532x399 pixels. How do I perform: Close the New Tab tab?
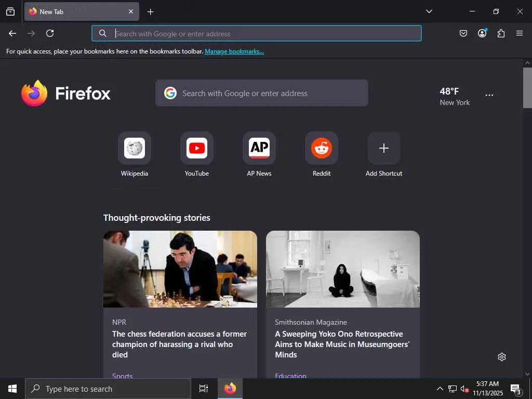[x=130, y=11]
